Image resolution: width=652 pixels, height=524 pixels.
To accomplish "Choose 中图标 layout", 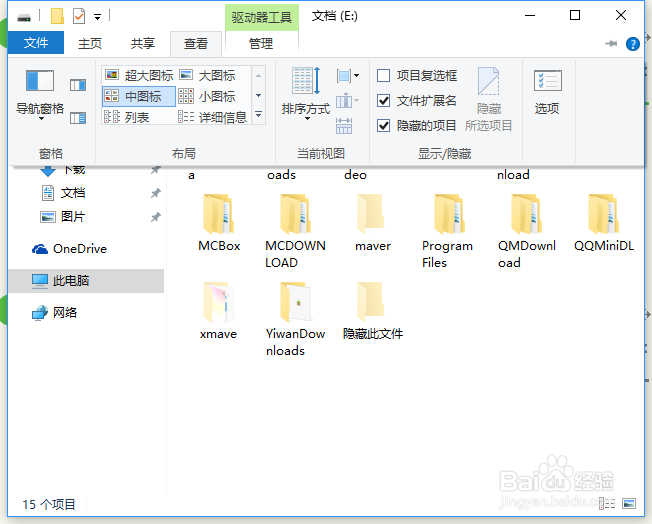I will click(x=139, y=96).
